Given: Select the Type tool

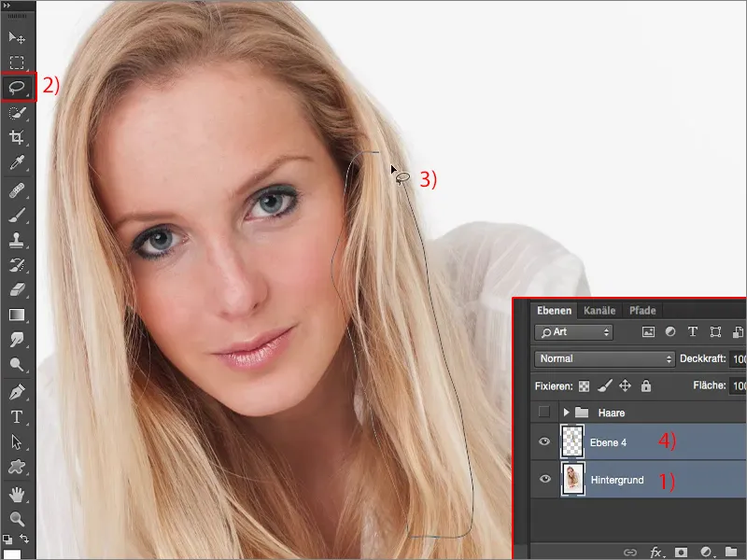Looking at the screenshot, I should (x=17, y=416).
